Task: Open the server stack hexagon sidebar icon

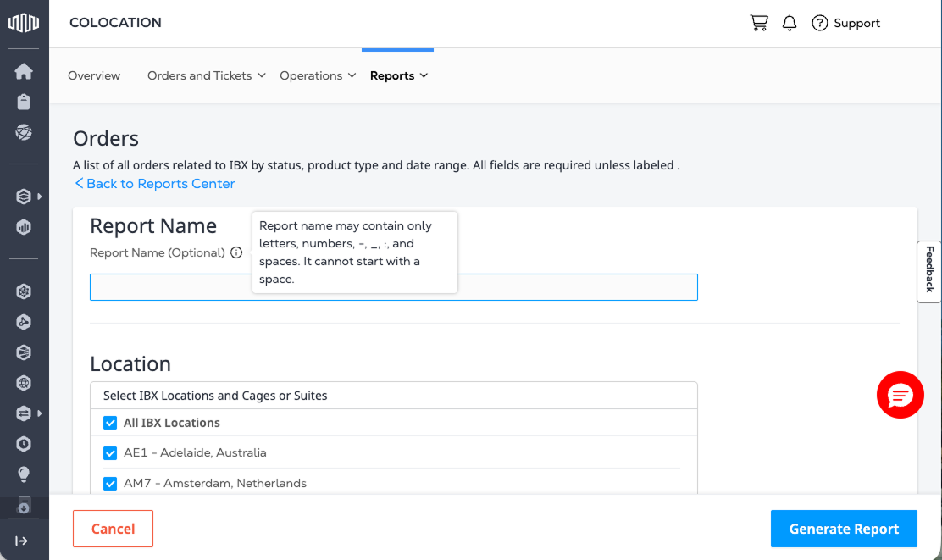Action: point(24,352)
